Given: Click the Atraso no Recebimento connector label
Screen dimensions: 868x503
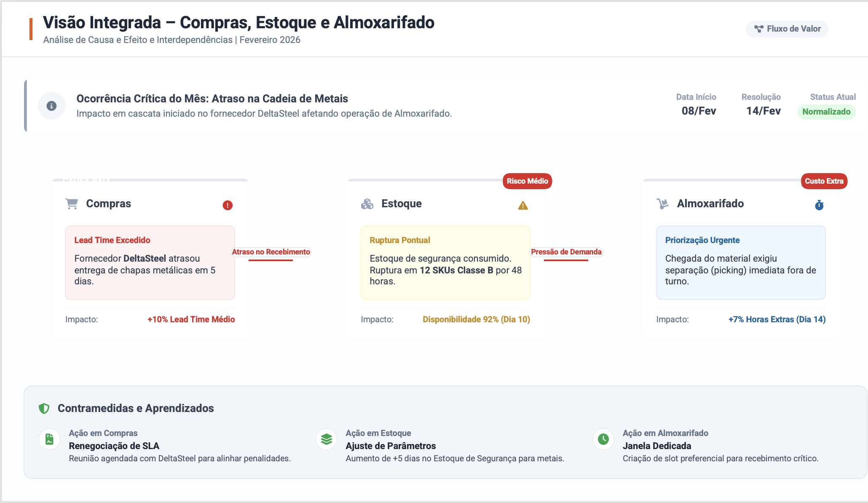Looking at the screenshot, I should pyautogui.click(x=271, y=252).
